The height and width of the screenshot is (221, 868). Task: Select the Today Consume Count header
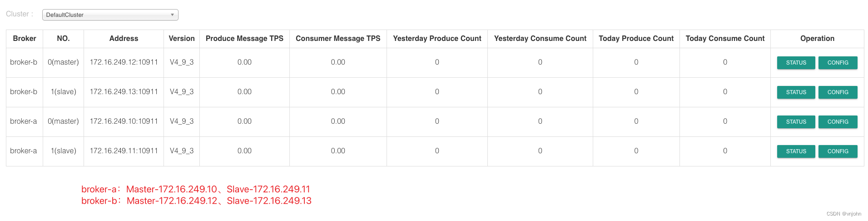click(x=725, y=39)
